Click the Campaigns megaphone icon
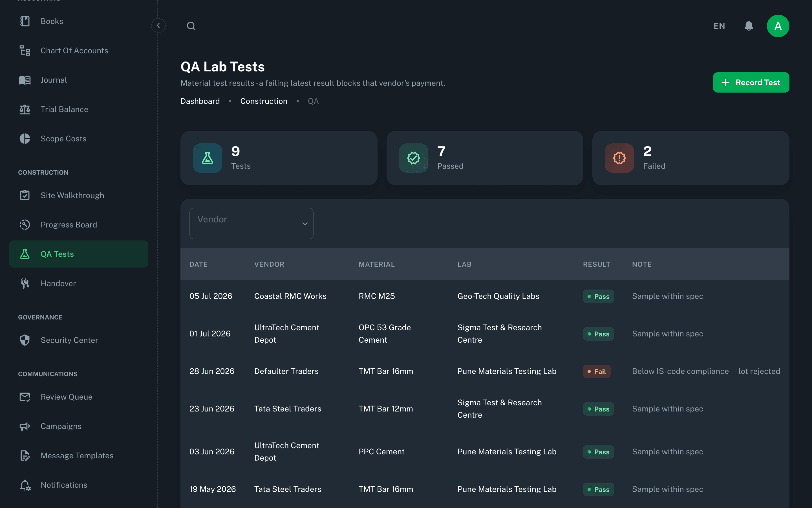 pyautogui.click(x=25, y=426)
